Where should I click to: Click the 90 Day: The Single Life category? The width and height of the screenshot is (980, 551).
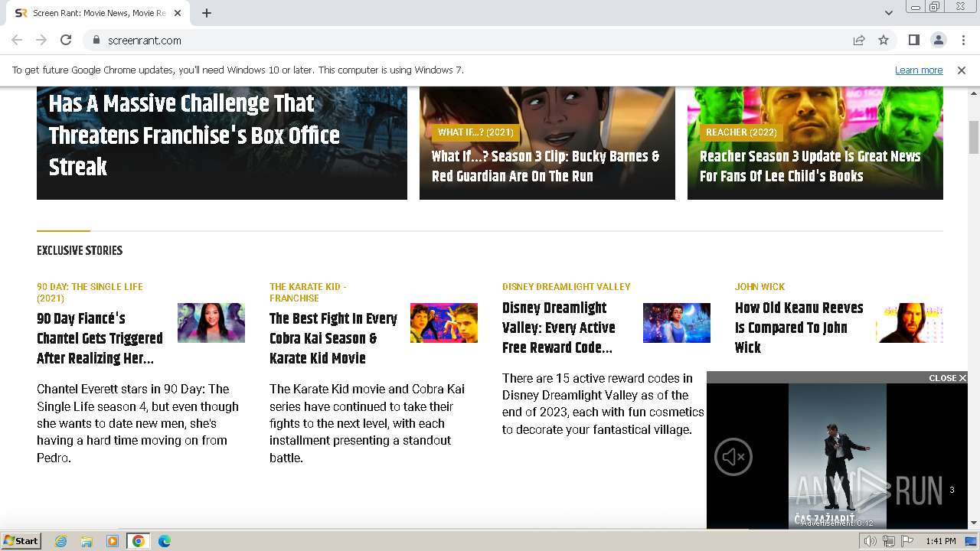pos(90,292)
